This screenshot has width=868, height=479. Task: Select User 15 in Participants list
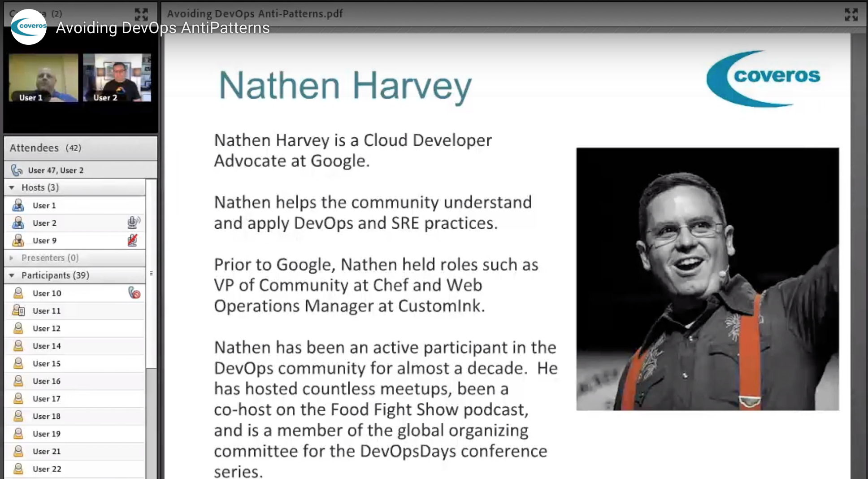[47, 363]
